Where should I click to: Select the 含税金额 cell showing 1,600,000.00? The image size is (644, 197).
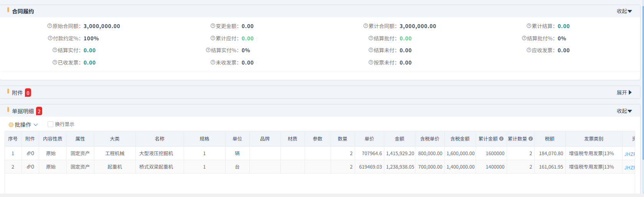(x=460, y=153)
